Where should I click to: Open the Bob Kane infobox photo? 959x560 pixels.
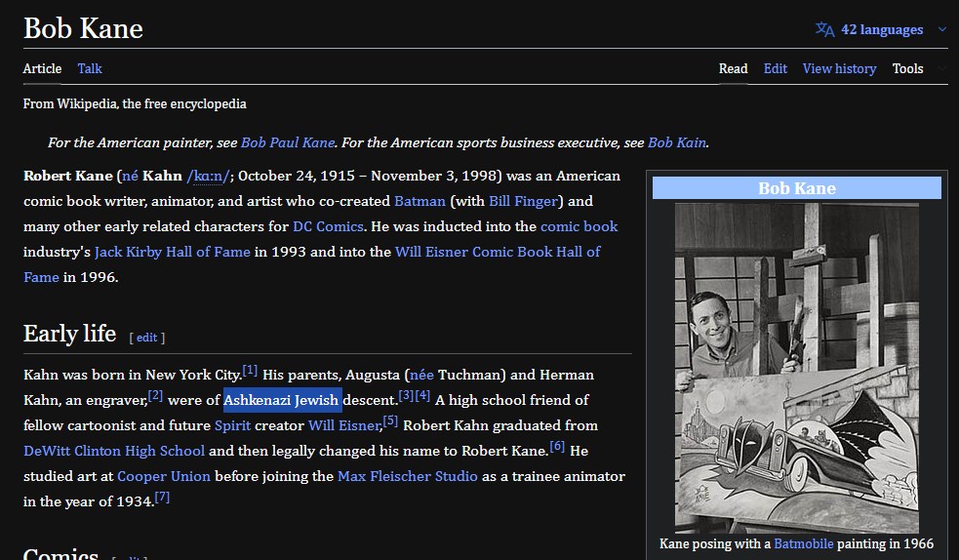(796, 368)
